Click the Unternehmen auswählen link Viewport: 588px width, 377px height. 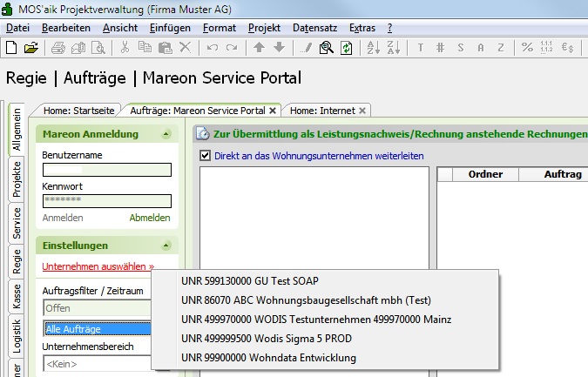pyautogui.click(x=98, y=266)
